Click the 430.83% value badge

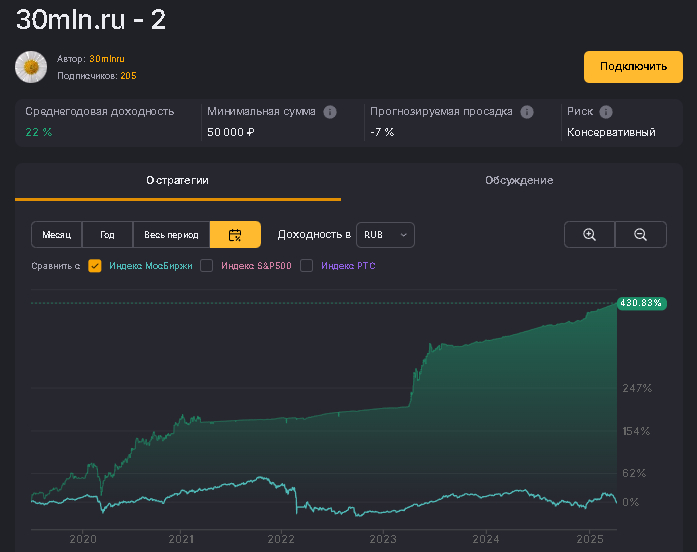(x=641, y=303)
